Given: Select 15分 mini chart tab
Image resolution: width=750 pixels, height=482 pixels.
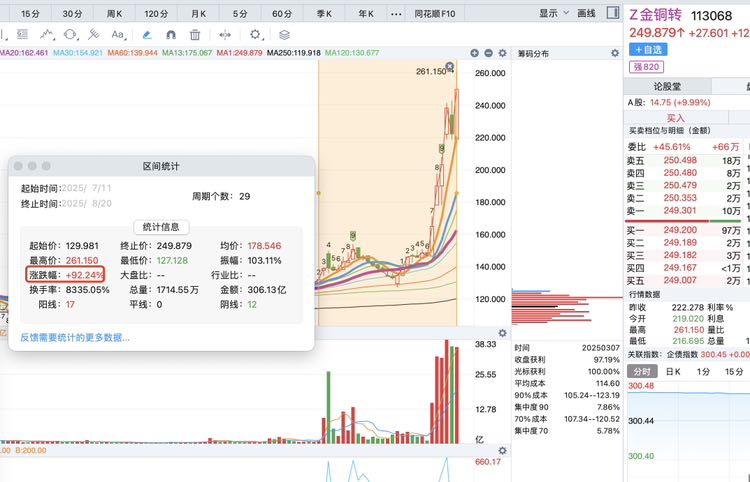Looking at the screenshot, I should pos(734,372).
